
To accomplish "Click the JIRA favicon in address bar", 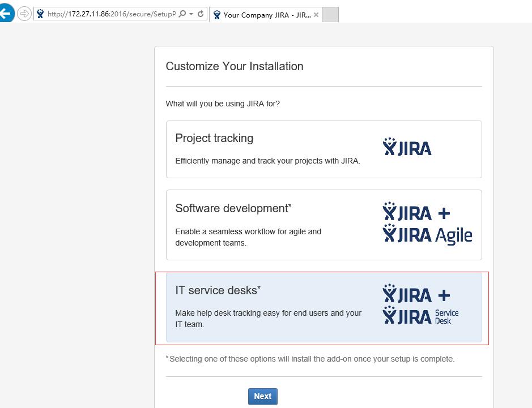I will click(x=40, y=14).
